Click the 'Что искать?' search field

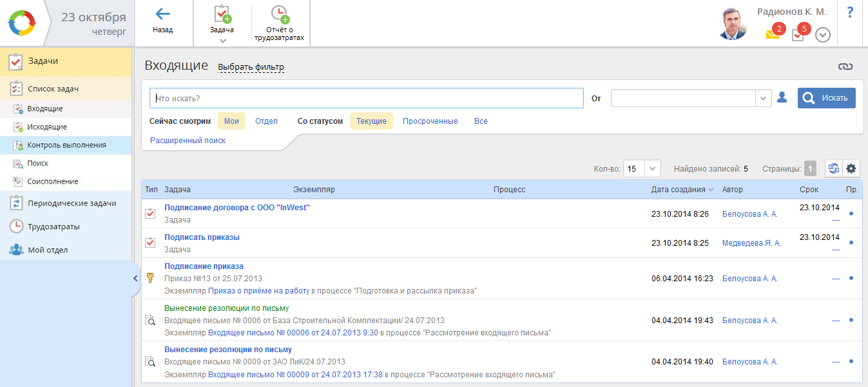pyautogui.click(x=366, y=98)
